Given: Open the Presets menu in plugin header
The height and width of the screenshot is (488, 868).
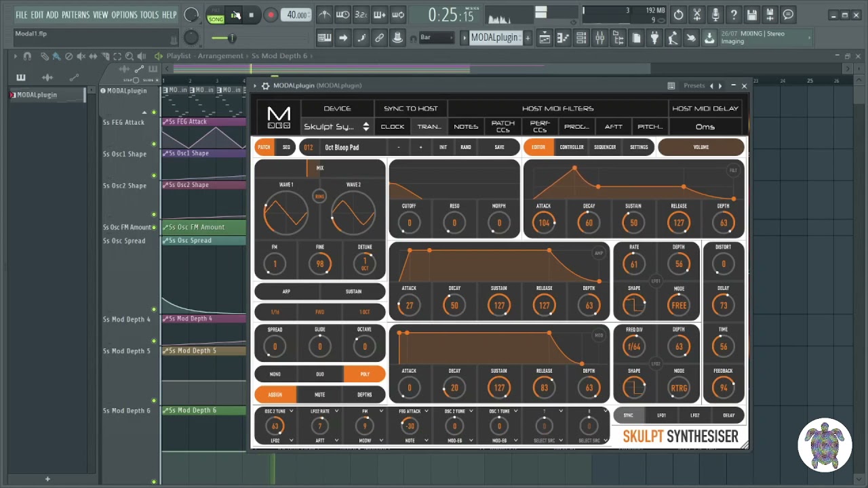Looking at the screenshot, I should (694, 85).
